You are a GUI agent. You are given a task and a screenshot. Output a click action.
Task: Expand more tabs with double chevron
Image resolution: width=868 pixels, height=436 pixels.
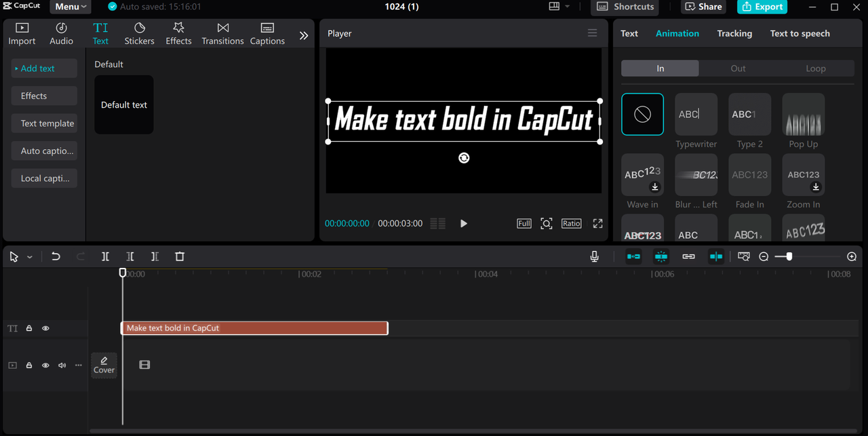point(304,35)
